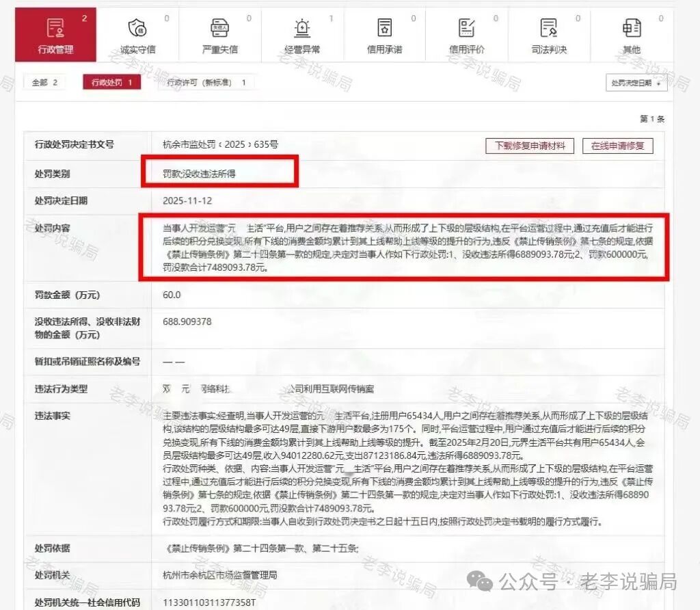Image resolution: width=700 pixels, height=610 pixels.
Task: Toggle the 行政处罚 filter on
Action: (111, 81)
